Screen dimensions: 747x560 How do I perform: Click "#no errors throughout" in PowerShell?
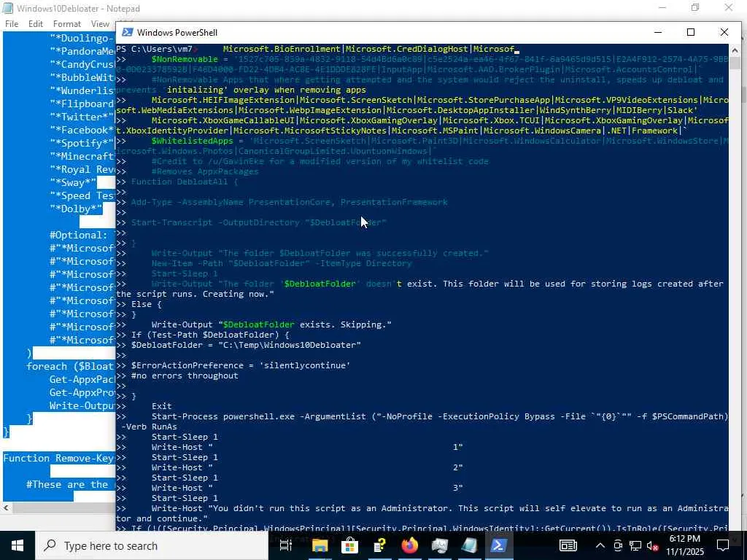coord(185,376)
